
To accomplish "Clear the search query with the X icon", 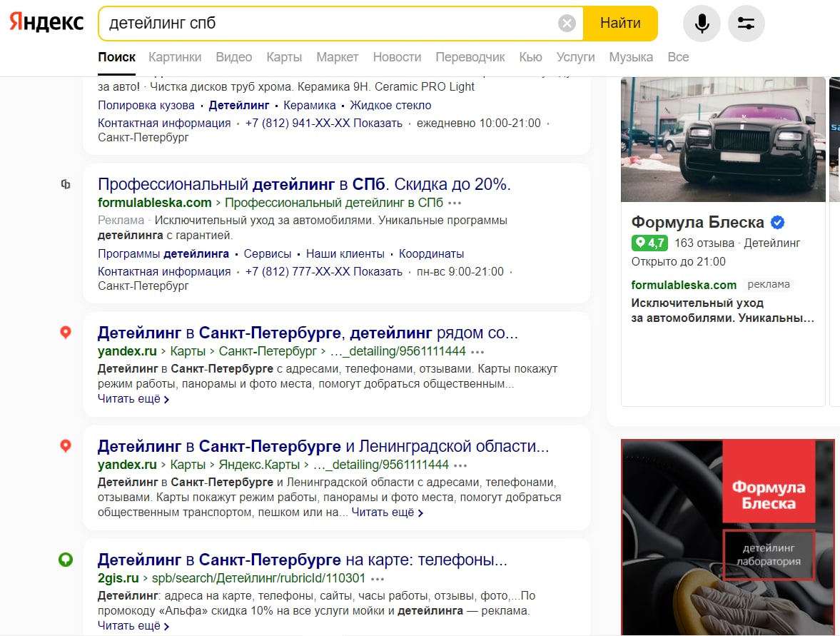I will (567, 23).
